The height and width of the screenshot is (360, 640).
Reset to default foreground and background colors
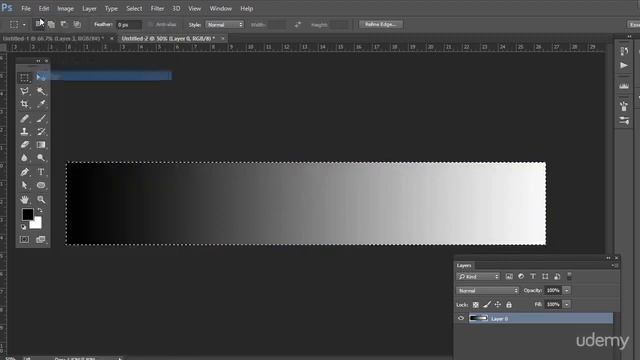(24, 227)
